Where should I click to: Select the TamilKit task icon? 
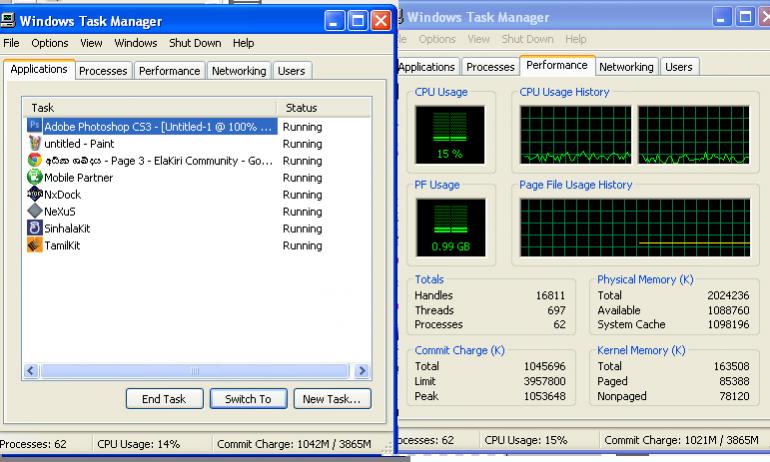click(x=34, y=245)
